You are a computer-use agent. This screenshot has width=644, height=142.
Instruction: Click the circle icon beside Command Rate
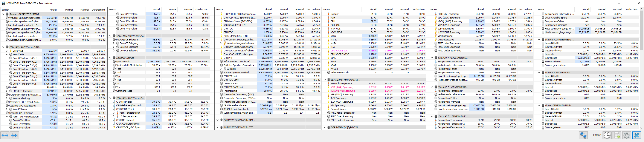click(114, 91)
